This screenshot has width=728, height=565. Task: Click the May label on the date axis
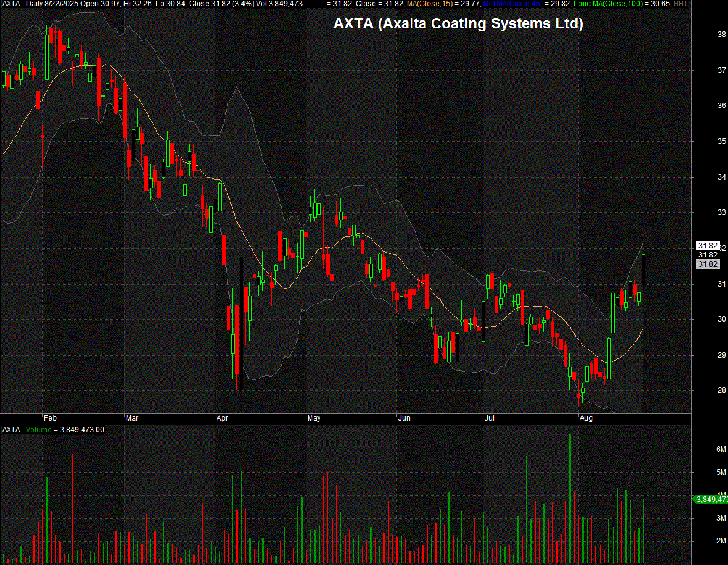[x=314, y=418]
